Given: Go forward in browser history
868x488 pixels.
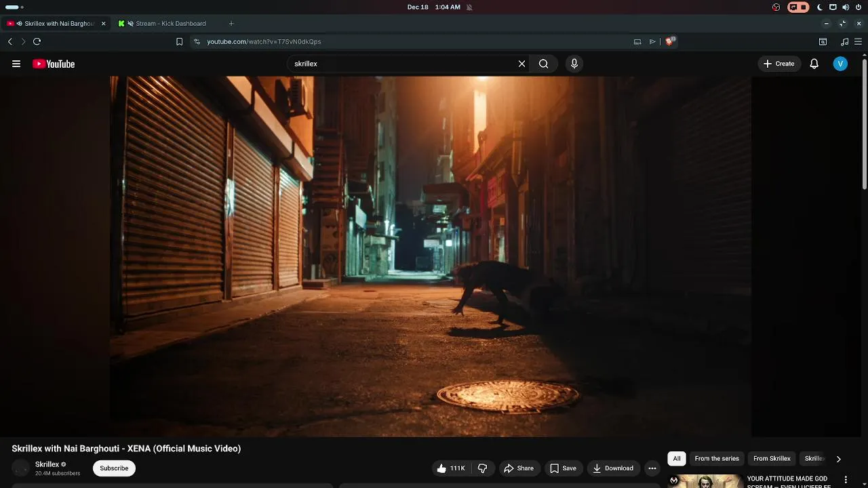Looking at the screenshot, I should click(x=23, y=41).
